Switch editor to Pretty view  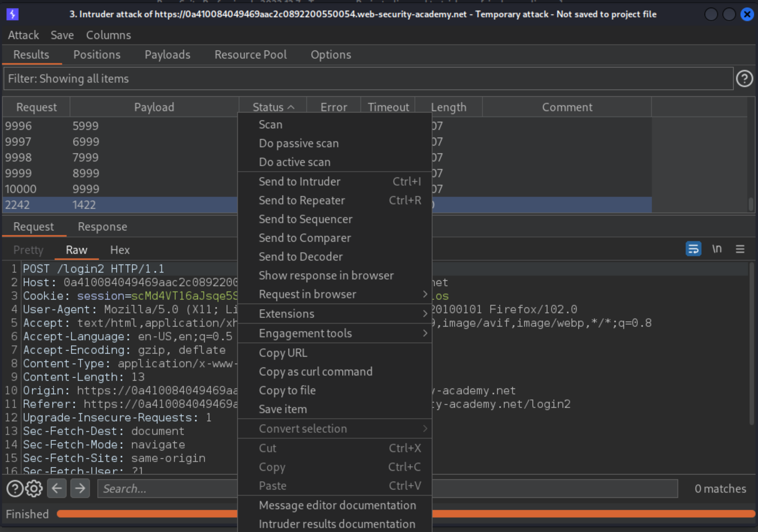click(x=28, y=250)
